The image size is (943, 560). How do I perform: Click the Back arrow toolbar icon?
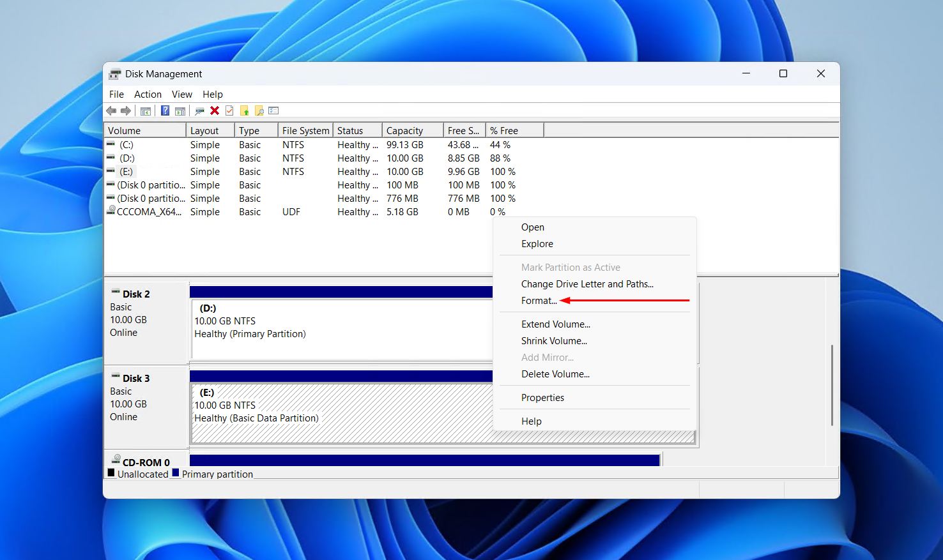[111, 111]
